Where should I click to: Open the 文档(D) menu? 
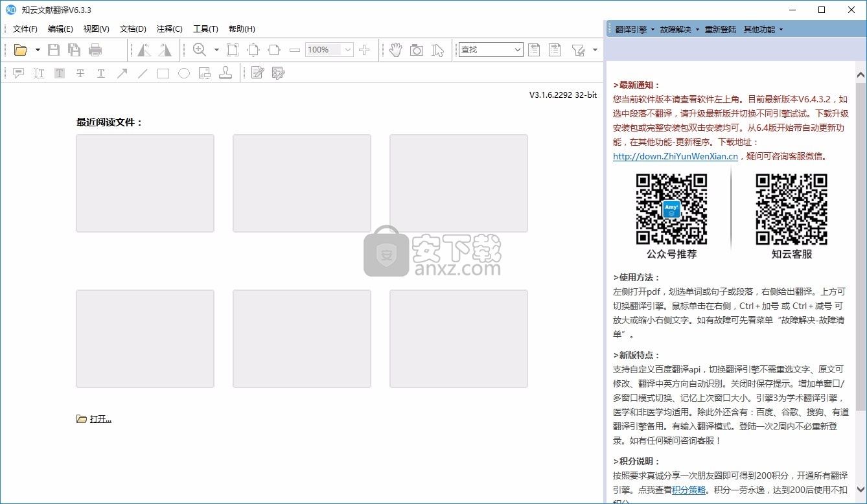pyautogui.click(x=133, y=29)
